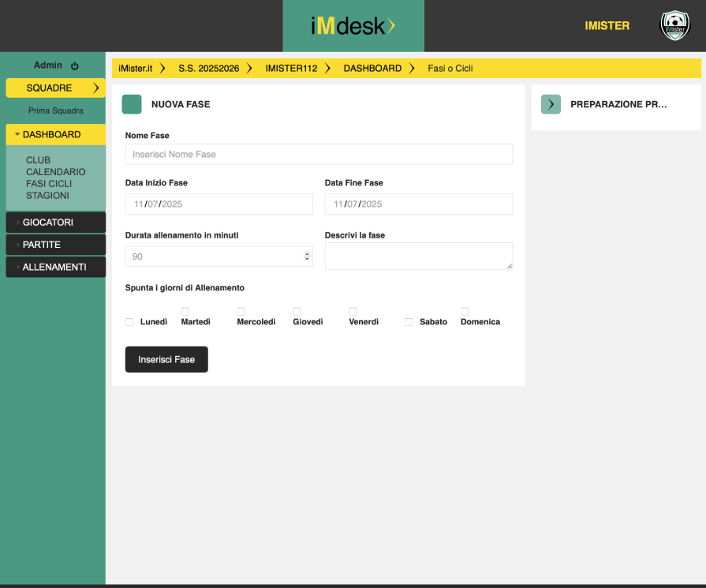Click PREPARAZIONE PR... panel title
Viewport: 706px width, 588px height.
coord(618,104)
